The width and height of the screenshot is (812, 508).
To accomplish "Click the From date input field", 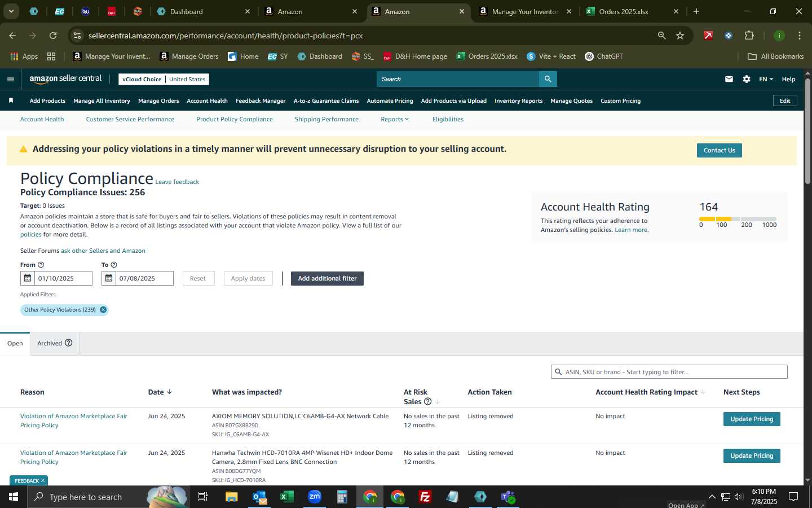I will [64, 278].
